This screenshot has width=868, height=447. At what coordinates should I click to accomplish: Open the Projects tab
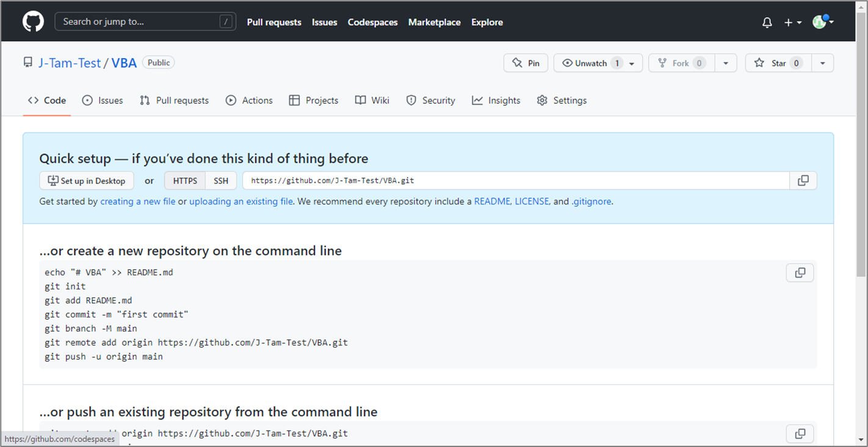tap(314, 100)
